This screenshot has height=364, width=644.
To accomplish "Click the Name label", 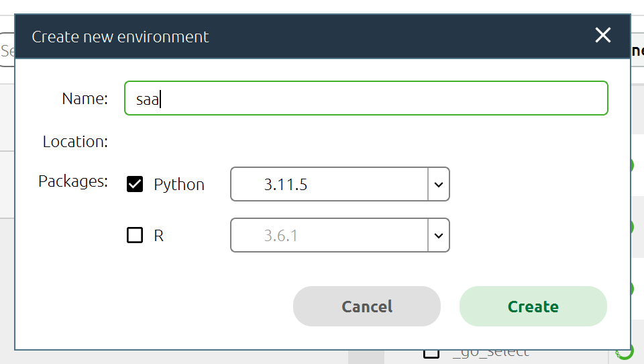I will 85,99.
